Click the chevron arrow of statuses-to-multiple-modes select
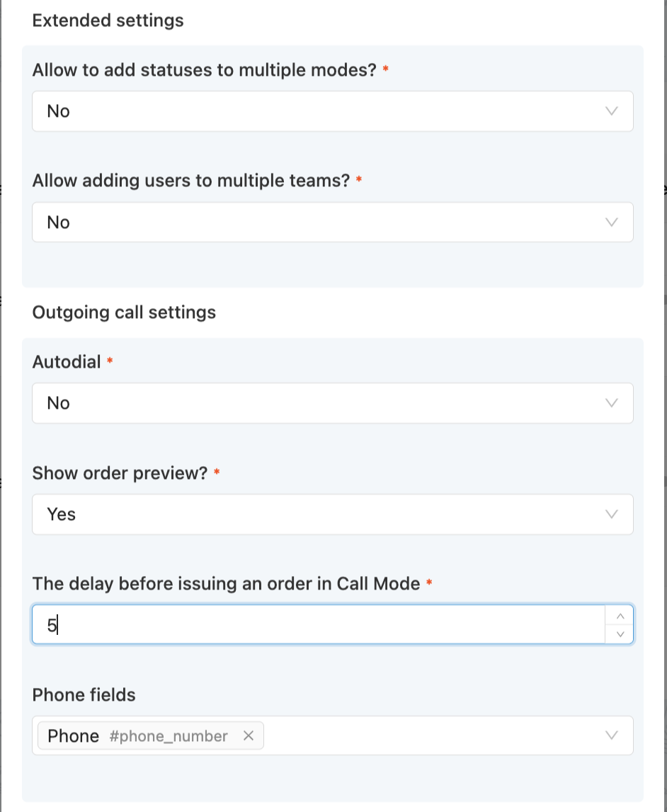The width and height of the screenshot is (667, 812). point(611,111)
